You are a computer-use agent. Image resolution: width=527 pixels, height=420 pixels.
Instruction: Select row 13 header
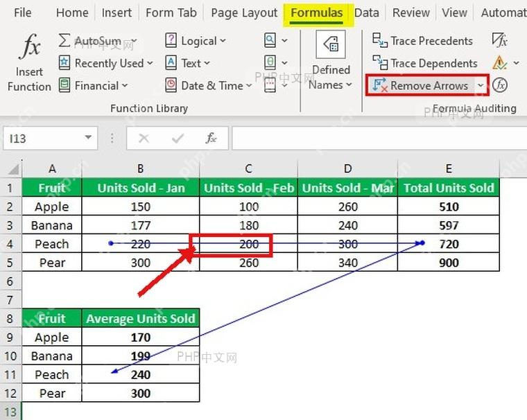10,412
